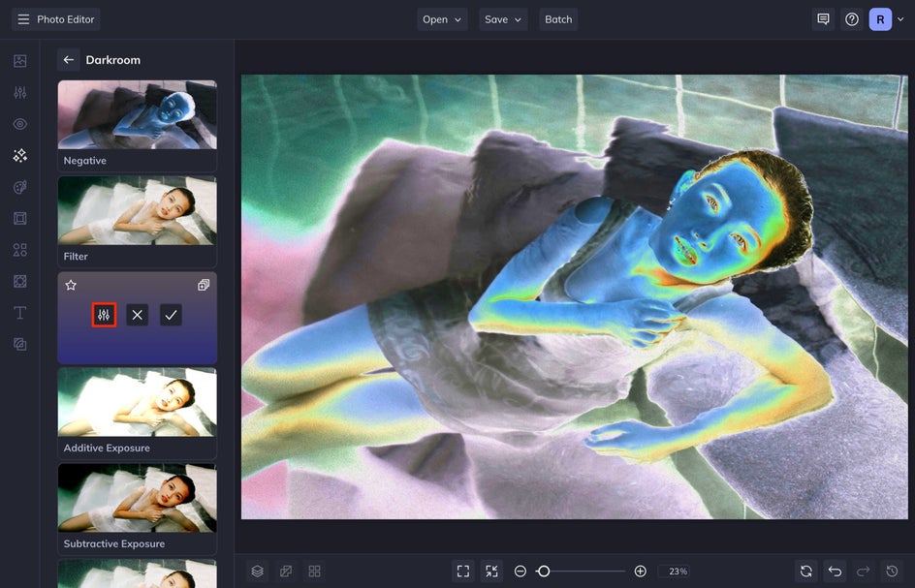
Task: Toggle the layers panel icon in the bottom bar
Action: point(258,572)
